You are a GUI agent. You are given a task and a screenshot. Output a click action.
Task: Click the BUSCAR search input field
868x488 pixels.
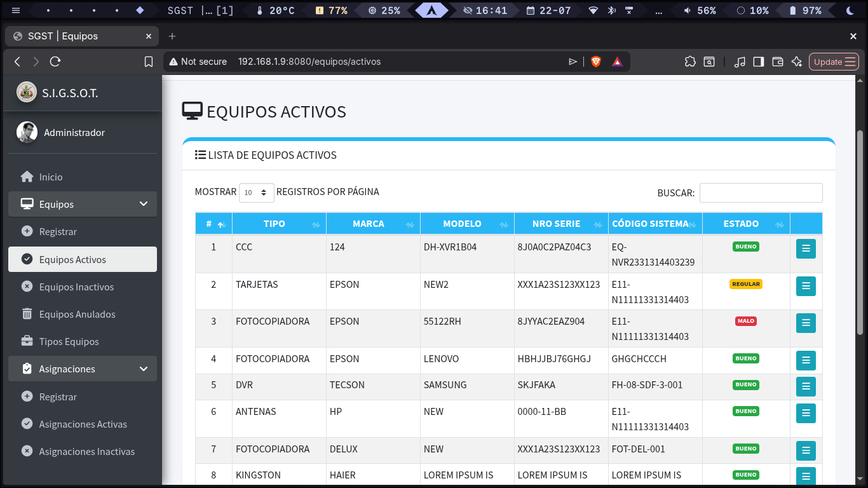point(761,193)
